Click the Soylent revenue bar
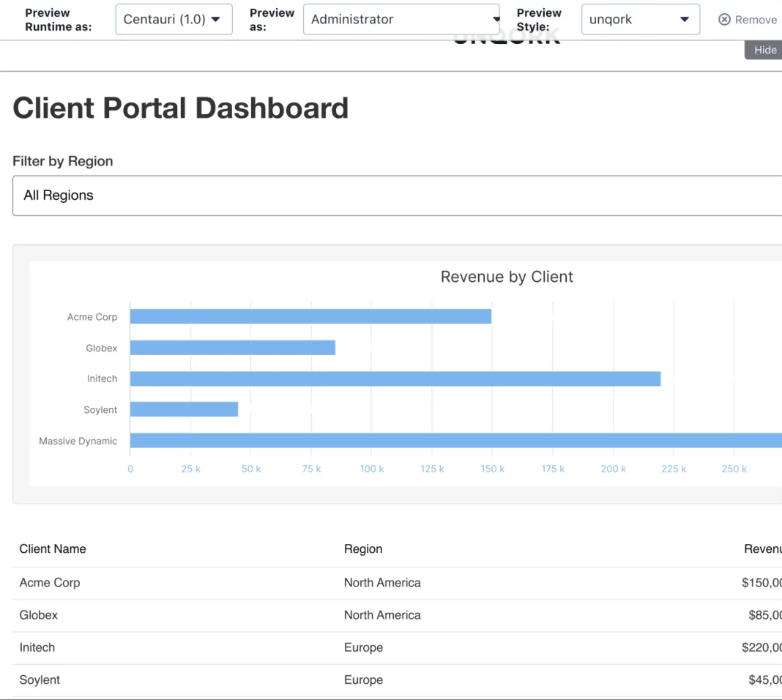This screenshot has width=782, height=700. (x=184, y=409)
